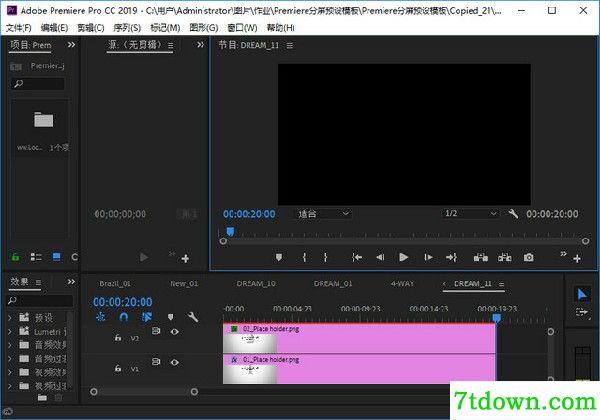Show overflow panels next to Effects tab
The width and height of the screenshot is (600, 420).
tap(71, 282)
